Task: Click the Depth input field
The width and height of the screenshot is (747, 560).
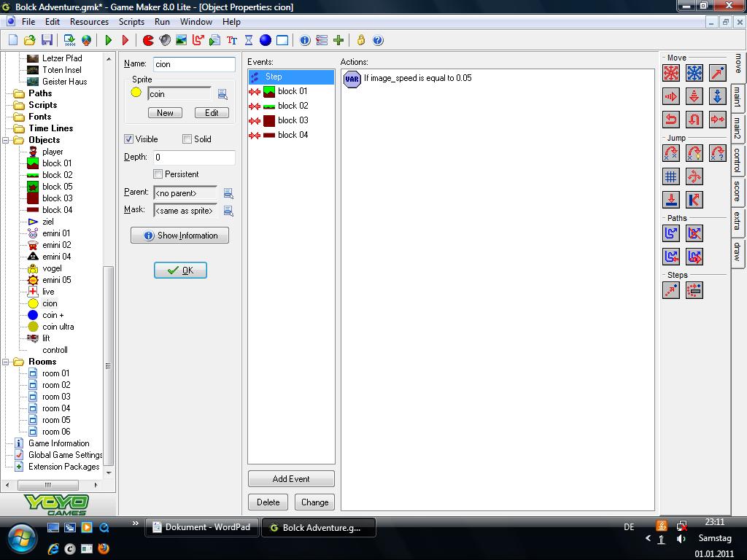Action: point(194,157)
